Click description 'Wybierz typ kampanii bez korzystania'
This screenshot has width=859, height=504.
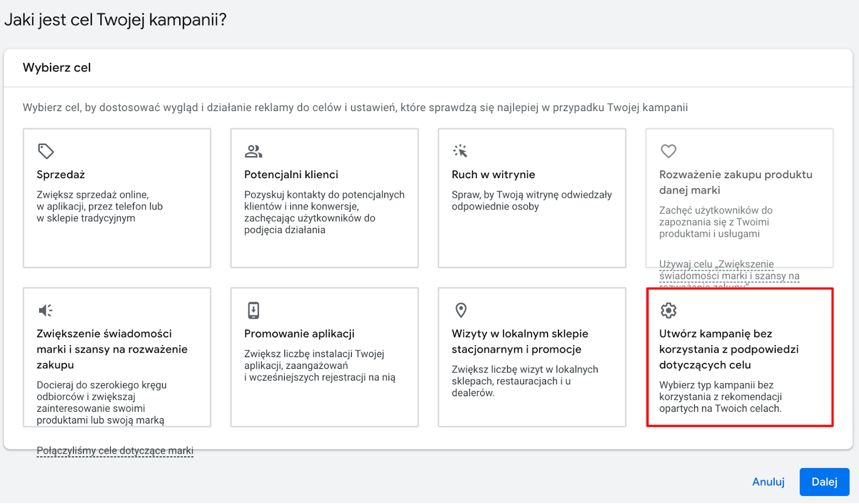(x=720, y=397)
